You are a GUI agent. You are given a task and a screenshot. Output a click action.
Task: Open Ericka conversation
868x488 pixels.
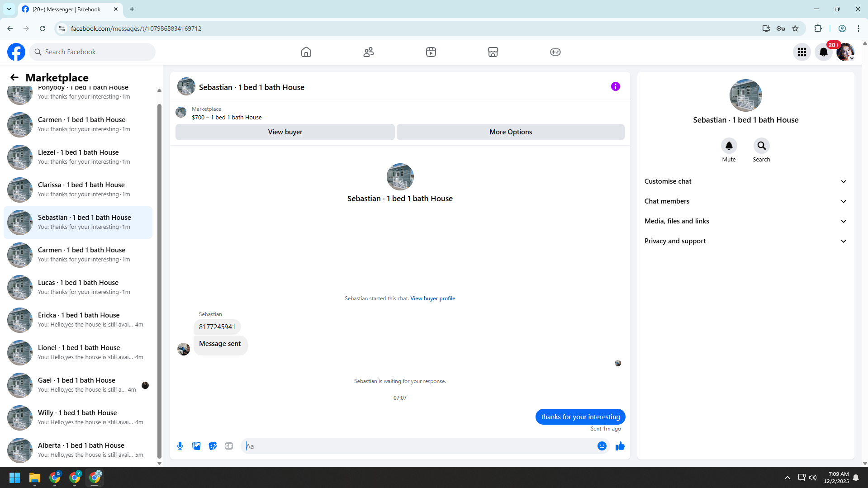point(78,320)
